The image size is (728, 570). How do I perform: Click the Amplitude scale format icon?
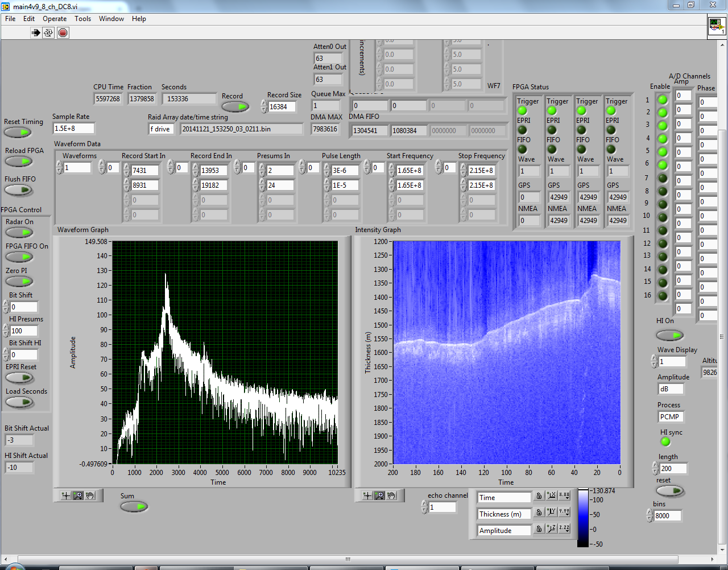[564, 529]
